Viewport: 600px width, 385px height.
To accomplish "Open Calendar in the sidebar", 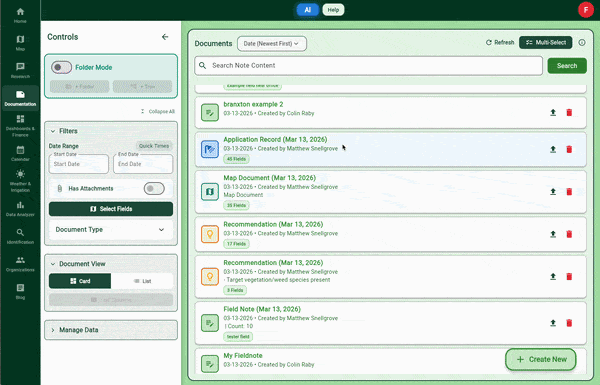I will (x=20, y=153).
